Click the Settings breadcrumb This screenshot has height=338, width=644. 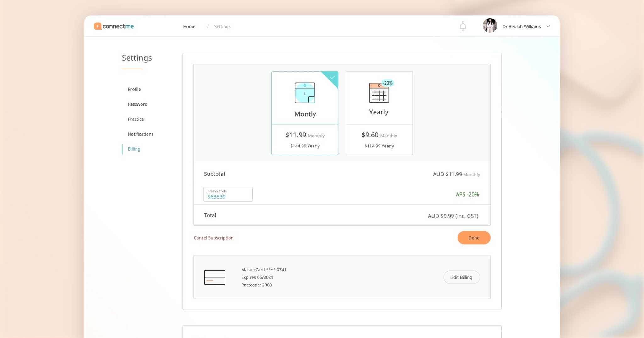click(222, 27)
